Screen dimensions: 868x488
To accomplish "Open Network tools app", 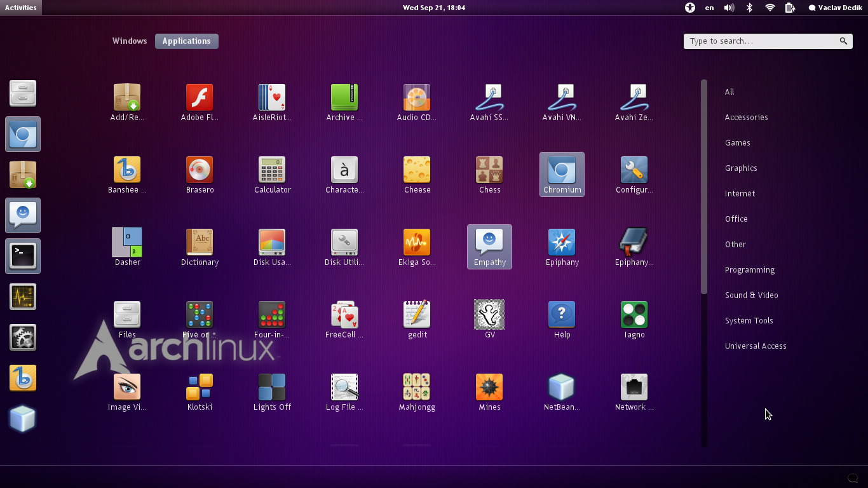I will tap(634, 392).
